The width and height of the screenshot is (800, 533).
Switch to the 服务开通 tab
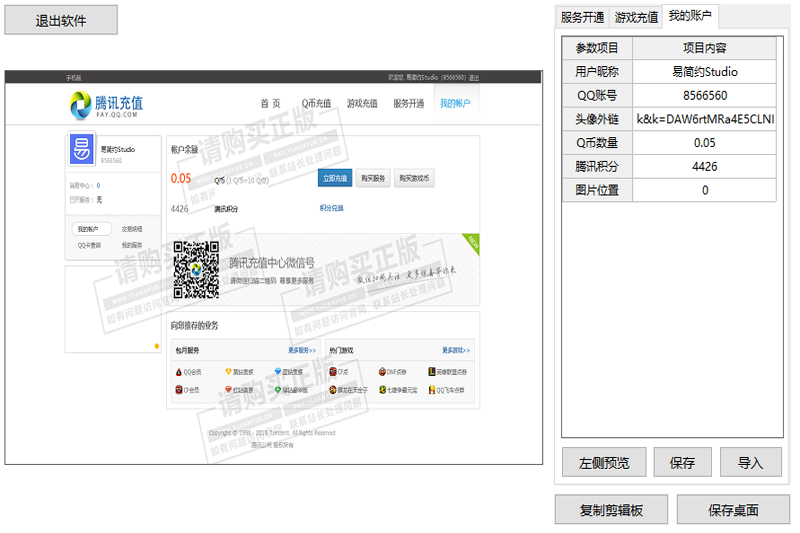[582, 17]
